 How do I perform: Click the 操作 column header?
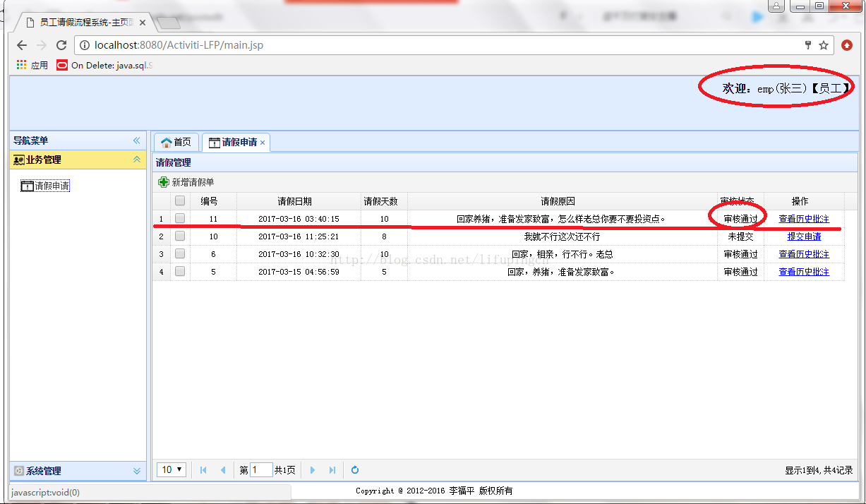click(804, 201)
